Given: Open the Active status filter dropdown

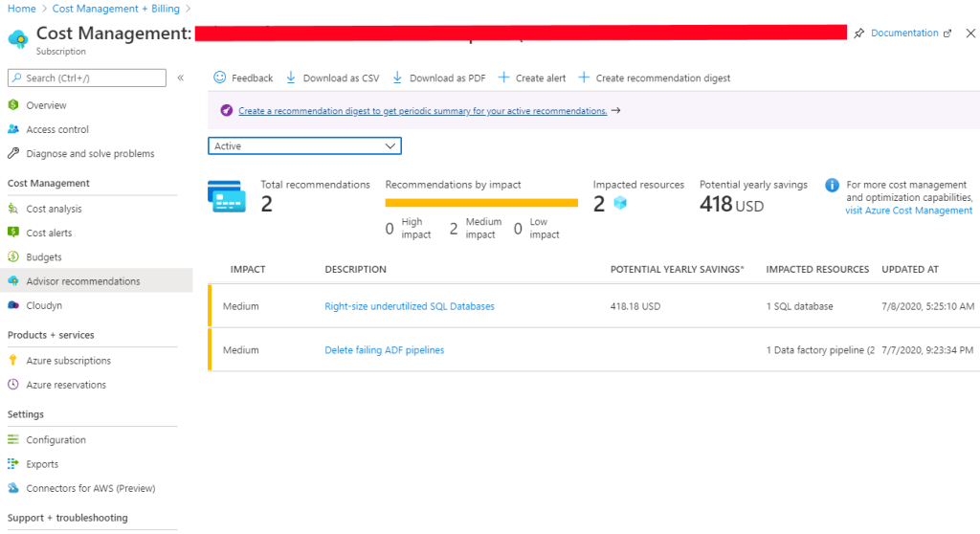Looking at the screenshot, I should pyautogui.click(x=304, y=146).
